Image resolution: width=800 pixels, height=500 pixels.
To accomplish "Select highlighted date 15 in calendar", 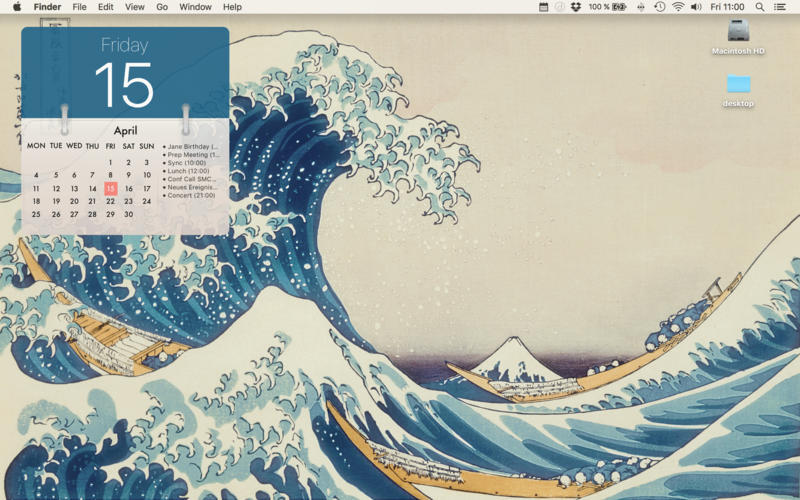I will 110,188.
